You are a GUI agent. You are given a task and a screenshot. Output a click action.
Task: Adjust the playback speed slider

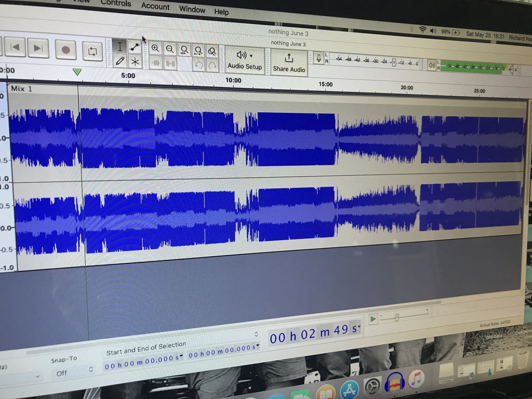tap(396, 317)
